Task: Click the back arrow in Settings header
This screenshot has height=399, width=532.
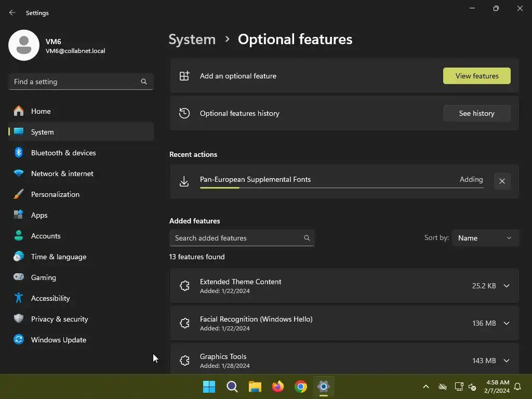Action: 12,12
